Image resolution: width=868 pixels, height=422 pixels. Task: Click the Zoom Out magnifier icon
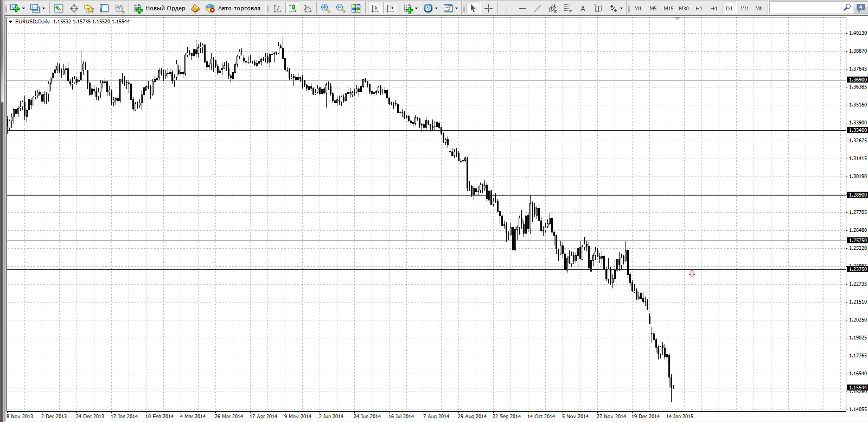[341, 8]
